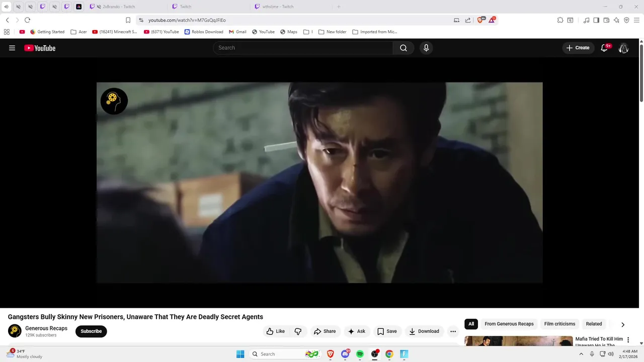Open Leo AI sparkle icon in toolbar

[x=616, y=20]
